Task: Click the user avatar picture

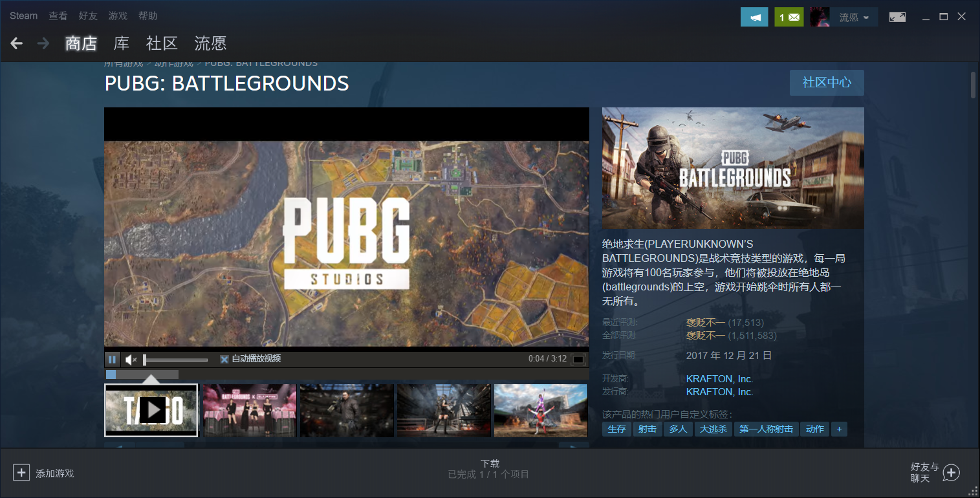Action: (x=820, y=17)
